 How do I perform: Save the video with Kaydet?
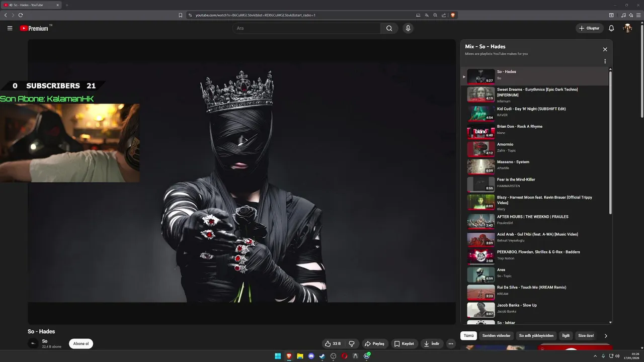point(404,344)
